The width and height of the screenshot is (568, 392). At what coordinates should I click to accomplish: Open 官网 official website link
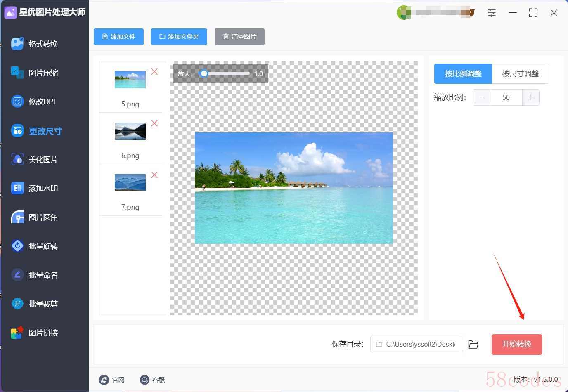click(x=112, y=380)
